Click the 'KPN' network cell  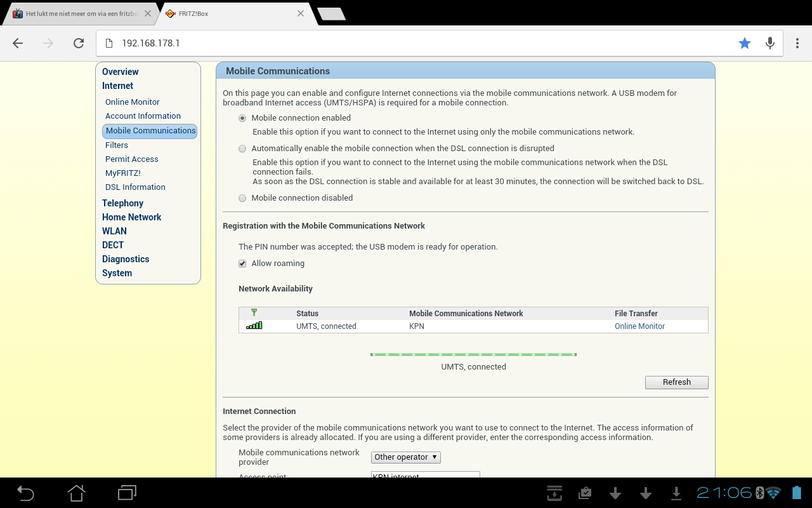417,326
